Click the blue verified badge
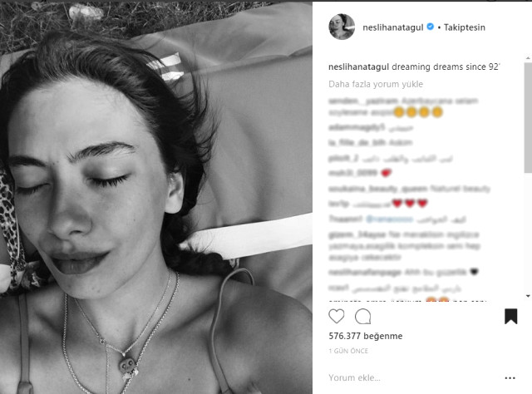The image size is (532, 394). [x=431, y=27]
